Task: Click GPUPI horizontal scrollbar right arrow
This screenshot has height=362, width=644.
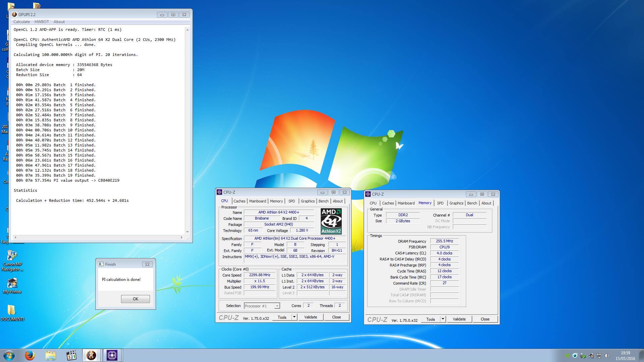Action: 182,237
